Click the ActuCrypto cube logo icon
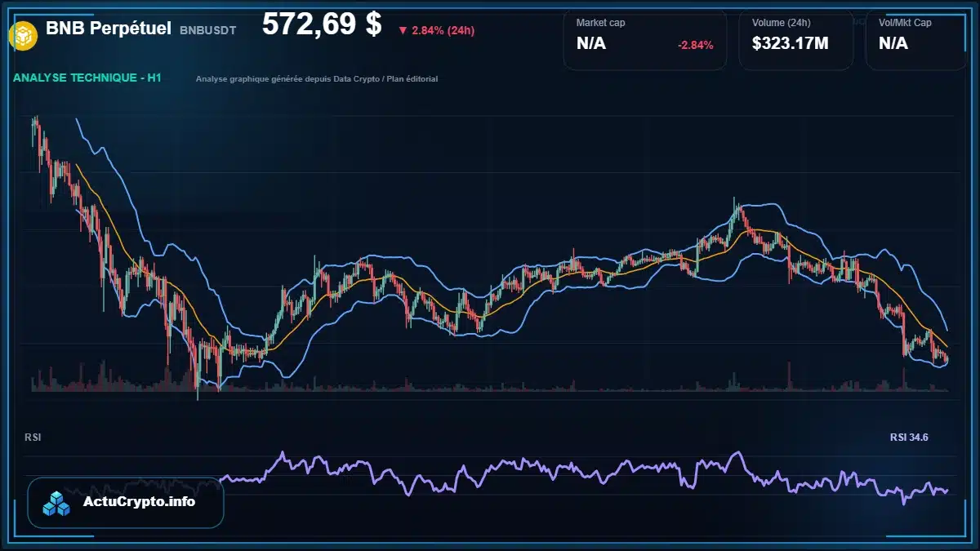 click(x=56, y=503)
